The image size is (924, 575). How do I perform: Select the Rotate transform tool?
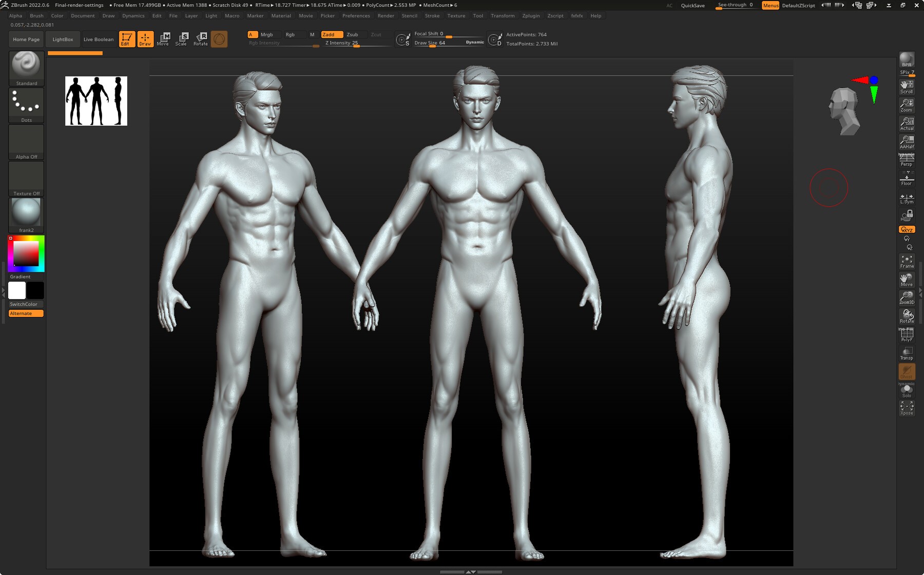tap(201, 39)
